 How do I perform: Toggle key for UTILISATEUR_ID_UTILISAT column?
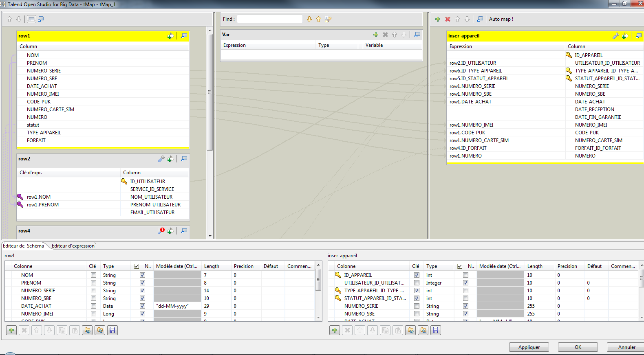(x=417, y=283)
